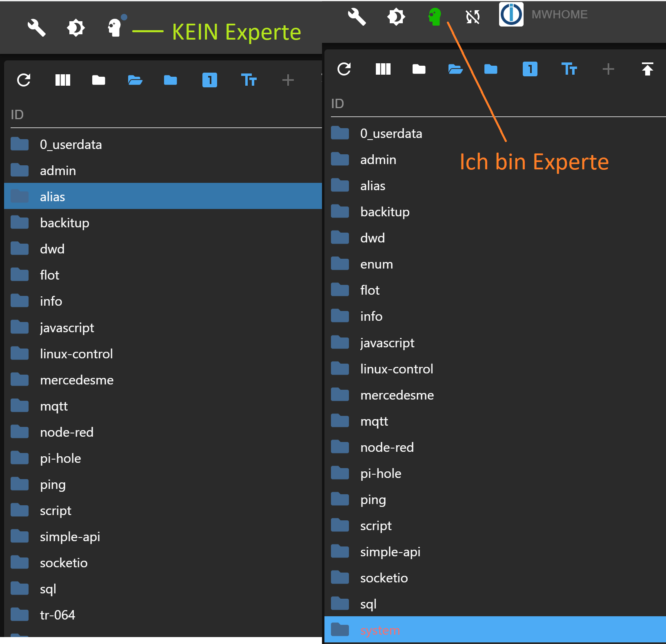This screenshot has height=644, width=666.
Task: Toggle theme brightness icon in left panel header
Action: 76,28
